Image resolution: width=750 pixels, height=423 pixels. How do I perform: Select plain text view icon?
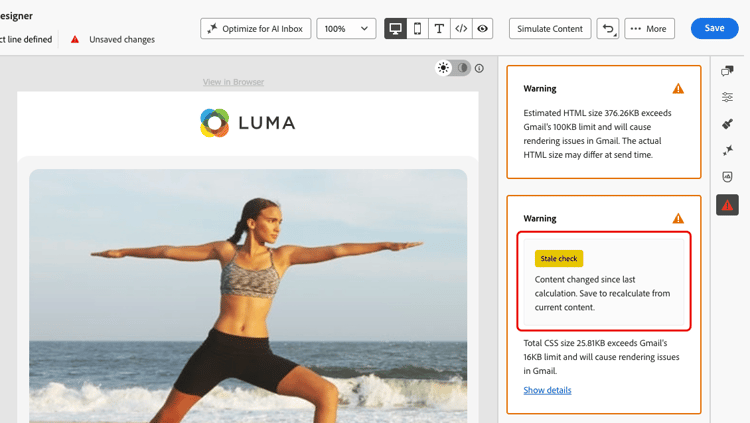439,29
